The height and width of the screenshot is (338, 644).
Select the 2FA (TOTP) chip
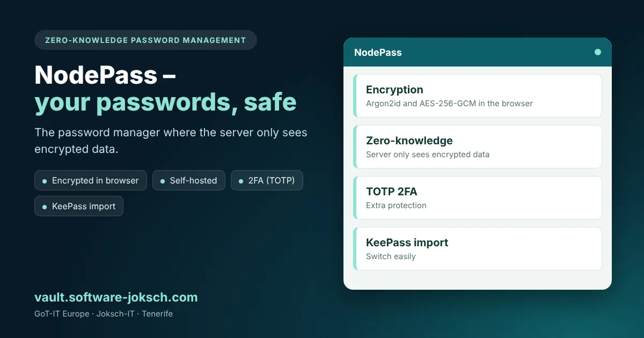(x=267, y=181)
